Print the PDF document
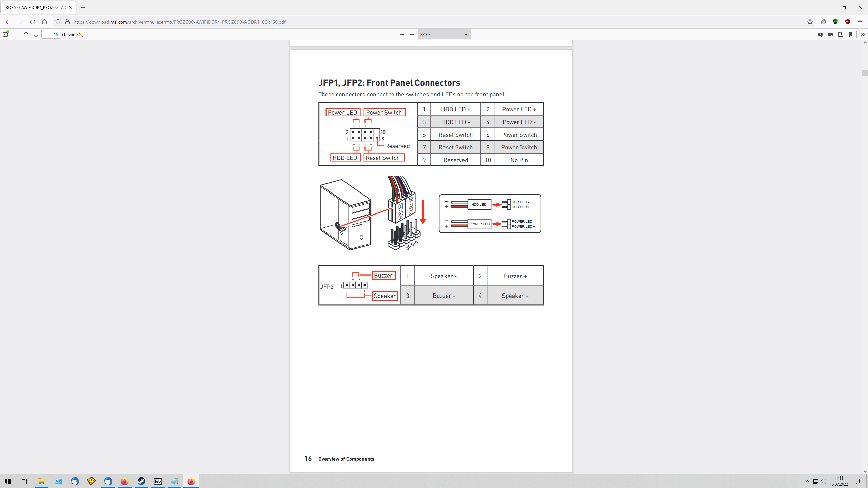Screen dimensions: 868x488 [830, 34]
